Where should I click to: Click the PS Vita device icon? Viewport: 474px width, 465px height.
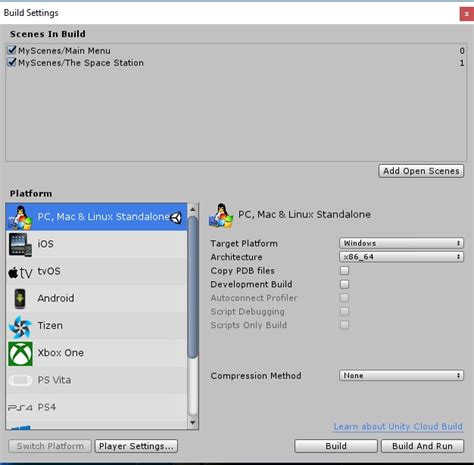20,380
